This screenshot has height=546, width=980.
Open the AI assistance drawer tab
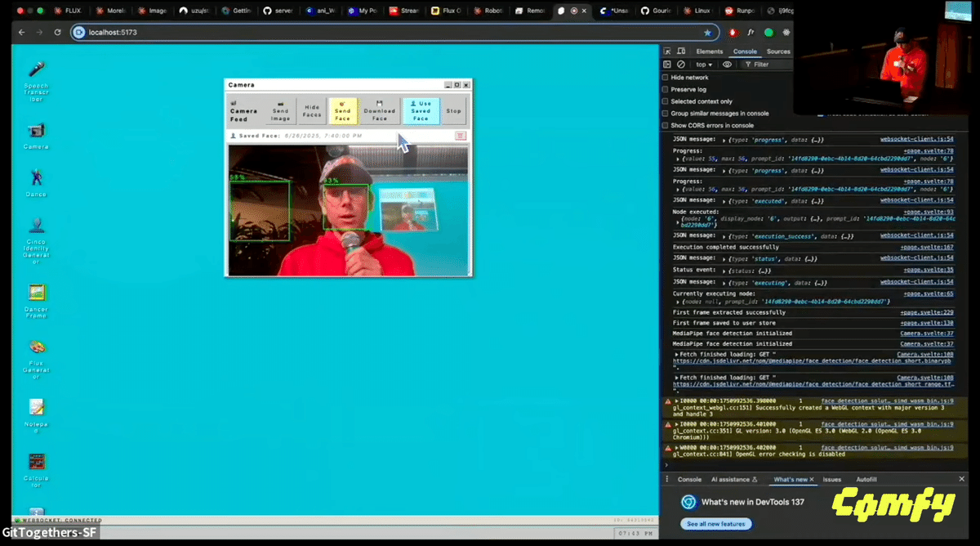click(x=734, y=480)
